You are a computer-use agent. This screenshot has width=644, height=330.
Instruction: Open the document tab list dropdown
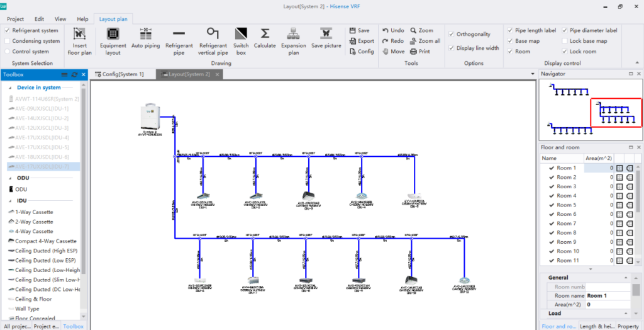533,74
